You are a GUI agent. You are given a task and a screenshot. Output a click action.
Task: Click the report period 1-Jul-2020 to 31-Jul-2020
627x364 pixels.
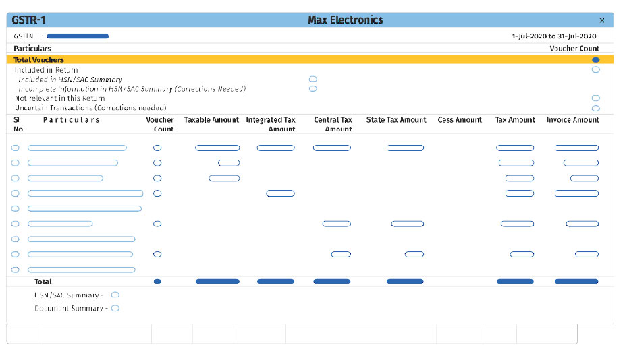[554, 36]
